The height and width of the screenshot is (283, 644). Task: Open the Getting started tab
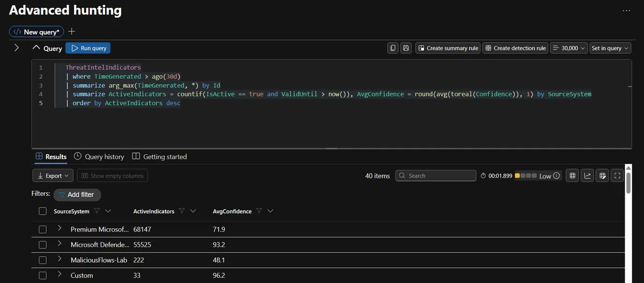tap(159, 157)
